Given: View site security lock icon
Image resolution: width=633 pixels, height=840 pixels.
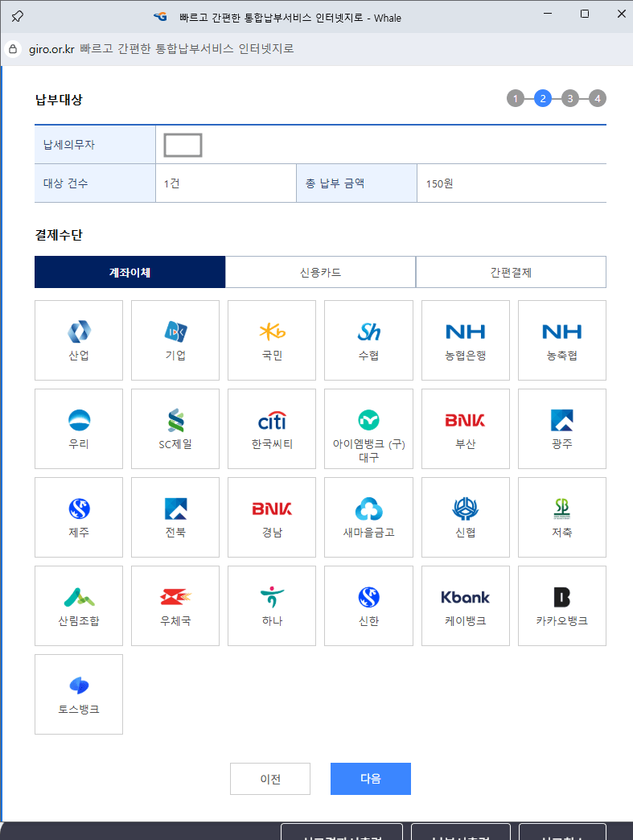Looking at the screenshot, I should click(13, 49).
